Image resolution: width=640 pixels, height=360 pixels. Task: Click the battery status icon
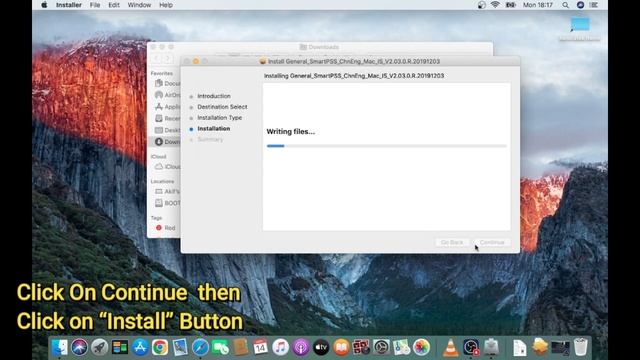[x=510, y=5]
